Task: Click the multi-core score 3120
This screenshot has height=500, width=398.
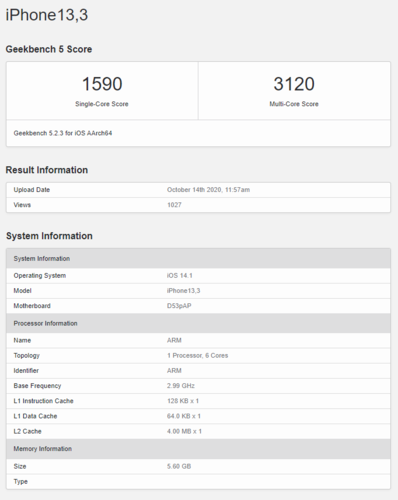Action: pyautogui.click(x=294, y=84)
